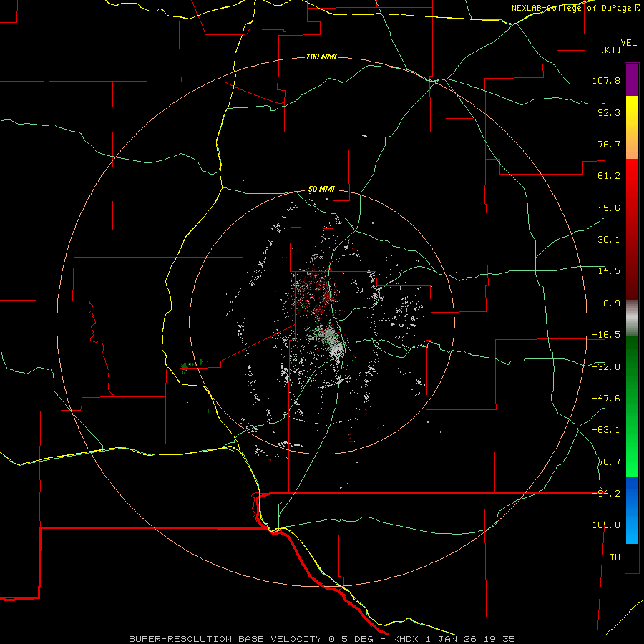644x644 pixels.
Task: Click the 100 NMI range ring label
Action: pos(321,57)
